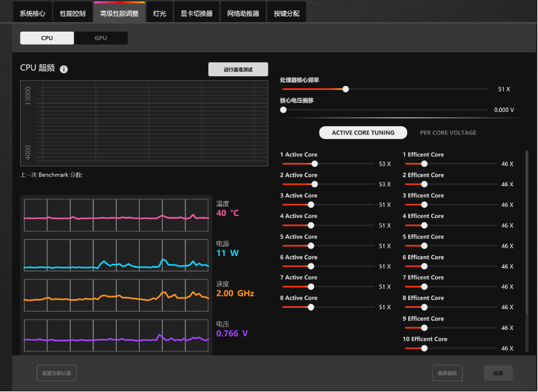The width and height of the screenshot is (538, 392).
Task: Click the 放弃更改 button
Action: pyautogui.click(x=447, y=373)
